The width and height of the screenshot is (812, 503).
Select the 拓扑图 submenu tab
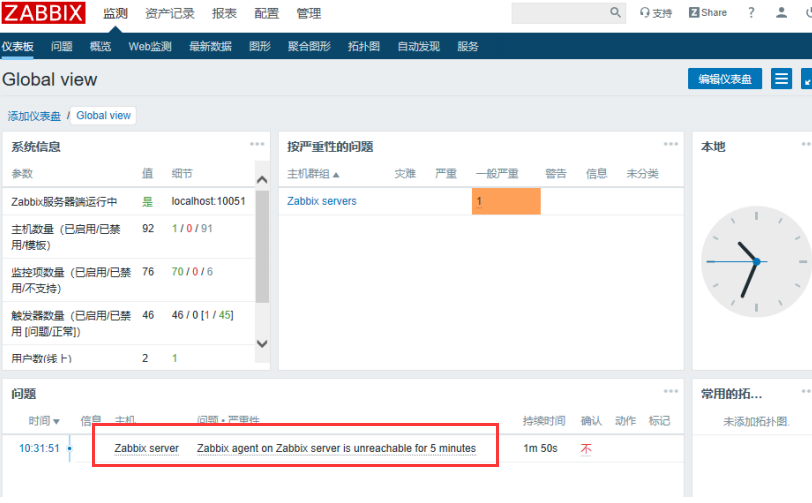[x=364, y=46]
